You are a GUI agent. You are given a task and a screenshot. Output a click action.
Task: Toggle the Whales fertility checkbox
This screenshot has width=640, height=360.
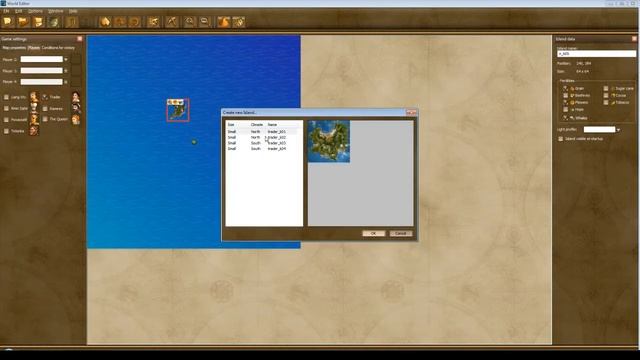point(565,118)
